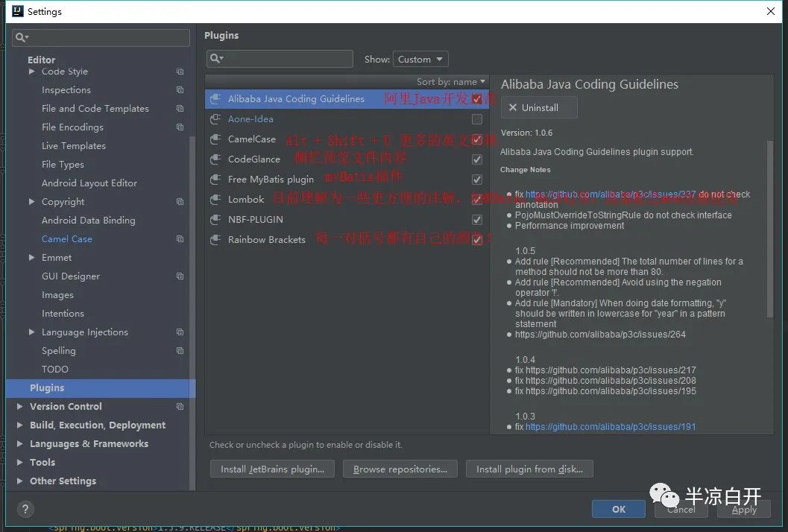Image resolution: width=788 pixels, height=532 pixels.
Task: Confirm settings with the OK button
Action: [619, 510]
